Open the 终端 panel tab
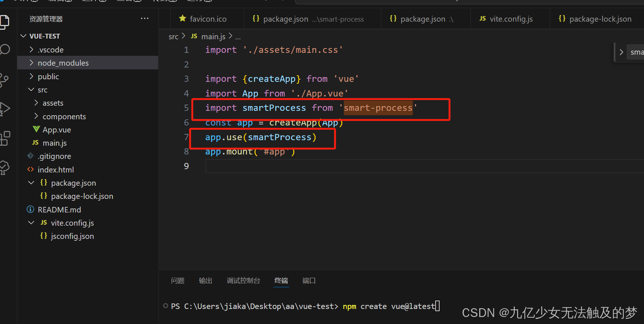The height and width of the screenshot is (324, 644). point(281,280)
